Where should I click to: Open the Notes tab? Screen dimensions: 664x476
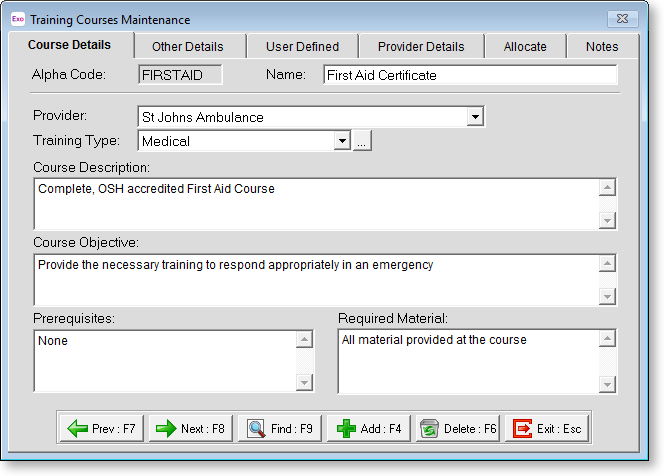pyautogui.click(x=602, y=47)
